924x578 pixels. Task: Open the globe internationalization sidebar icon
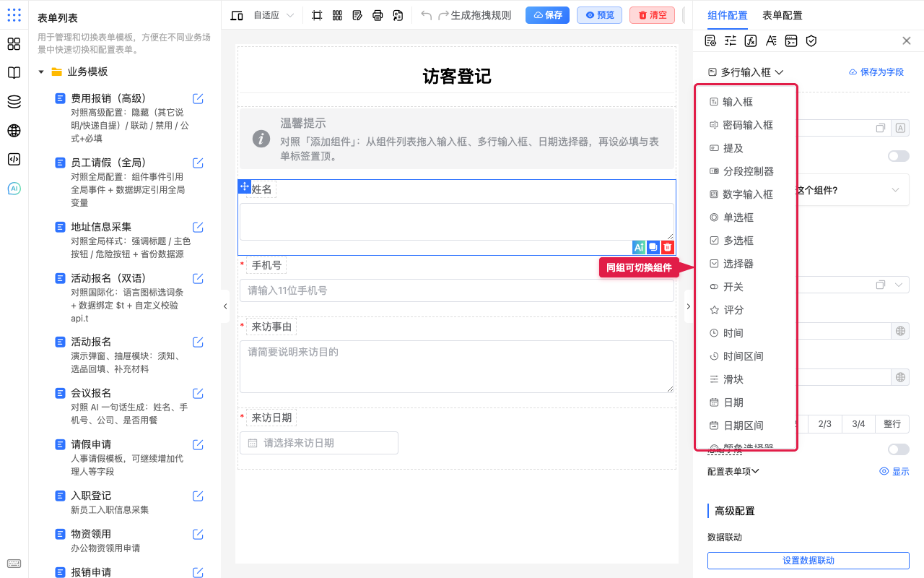coord(14,131)
